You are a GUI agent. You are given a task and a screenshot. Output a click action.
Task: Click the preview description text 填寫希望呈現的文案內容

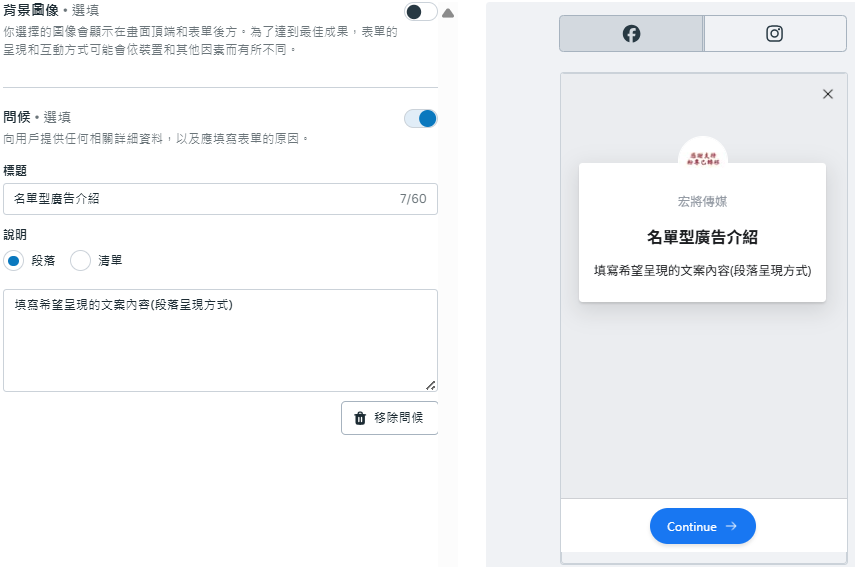point(702,270)
